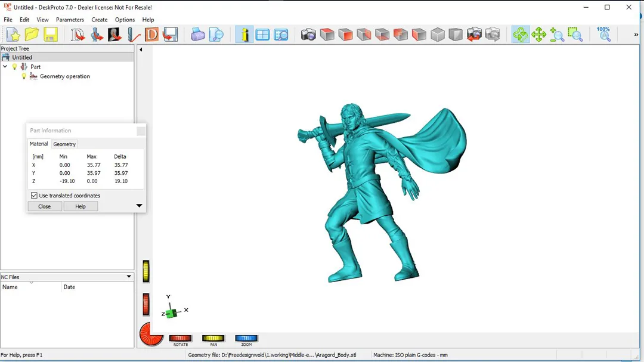Select the cube view with red top face
This screenshot has height=362, width=644.
pyautogui.click(x=327, y=35)
